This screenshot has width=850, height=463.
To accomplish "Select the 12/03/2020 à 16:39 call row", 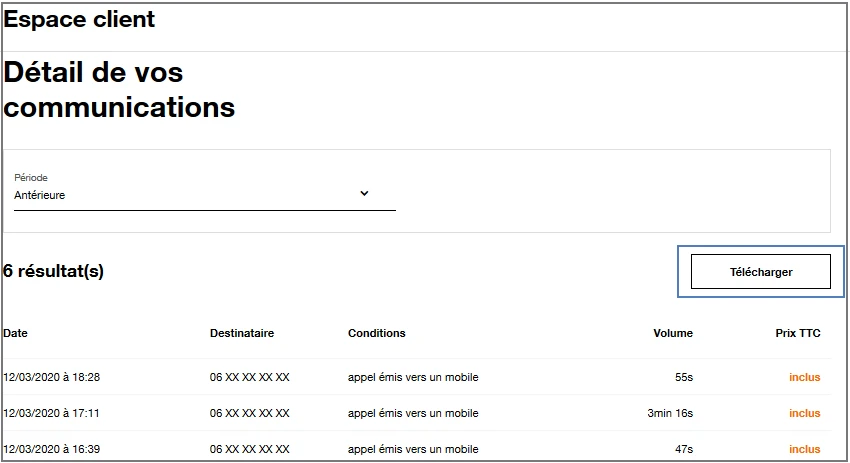I will pos(51,449).
